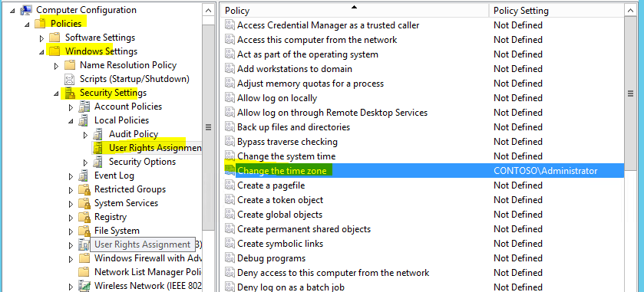644x292 pixels.
Task: Expand the Security Options node
Action: [85, 162]
